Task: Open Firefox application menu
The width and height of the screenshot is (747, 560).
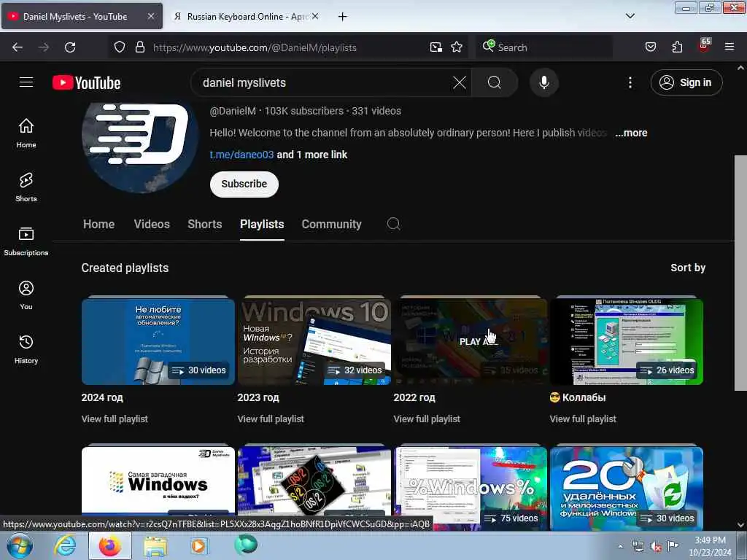Action: (x=729, y=47)
